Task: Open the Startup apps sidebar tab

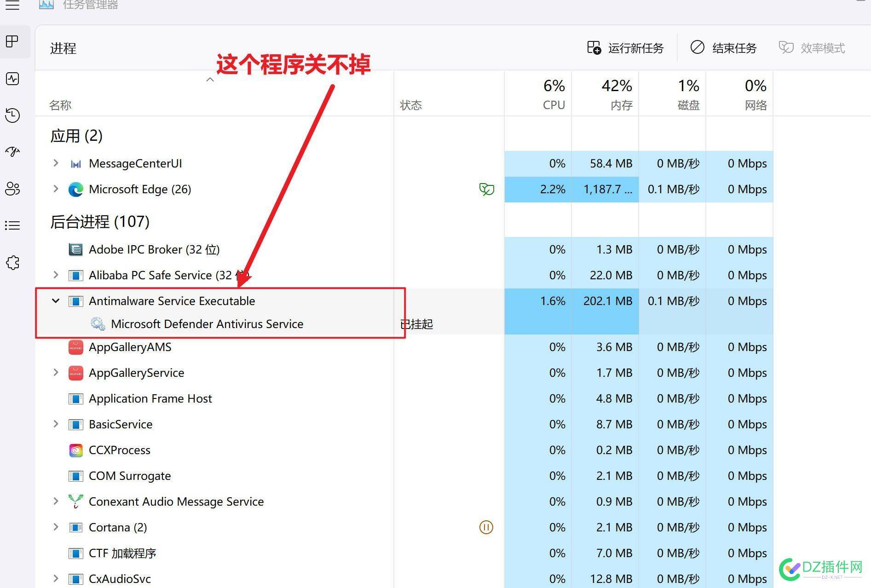Action: coord(12,151)
